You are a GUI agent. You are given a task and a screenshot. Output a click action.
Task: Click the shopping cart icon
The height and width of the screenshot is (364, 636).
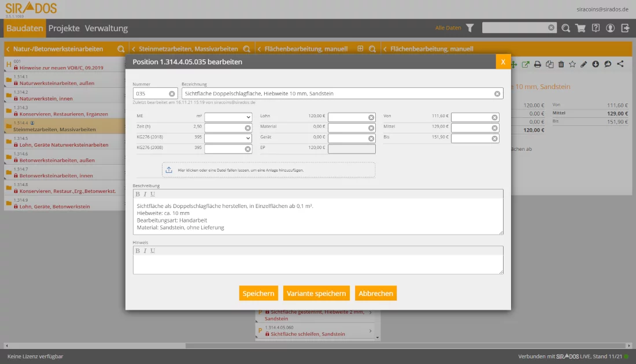(580, 28)
